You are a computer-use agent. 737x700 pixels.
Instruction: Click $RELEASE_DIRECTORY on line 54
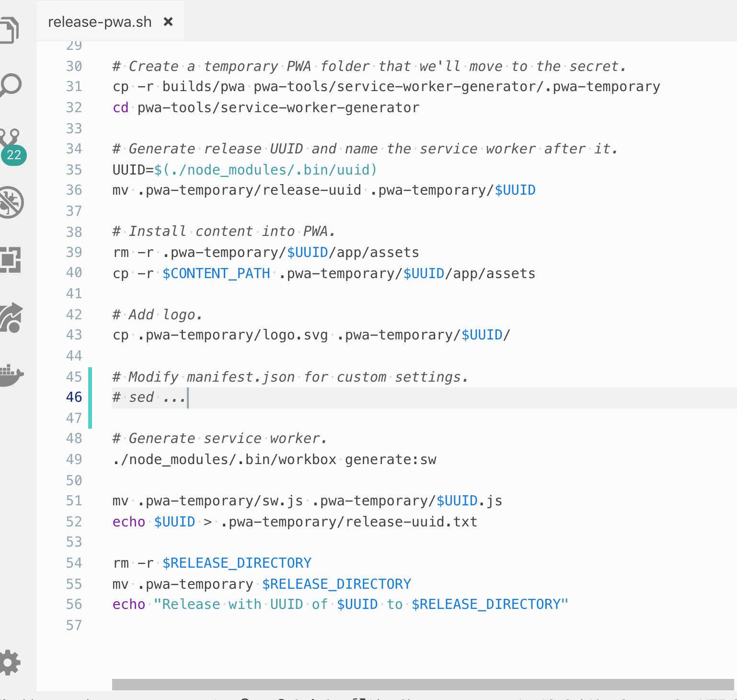pyautogui.click(x=236, y=563)
